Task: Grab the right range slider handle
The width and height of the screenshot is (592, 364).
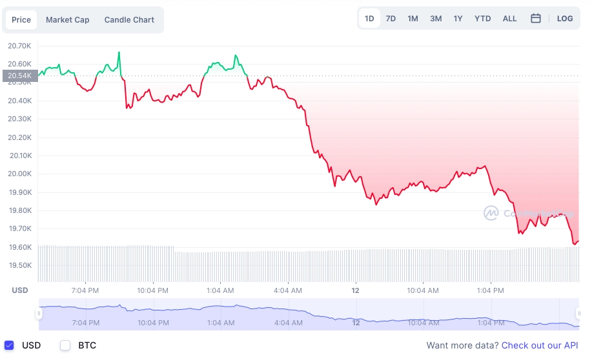Action: (x=579, y=314)
